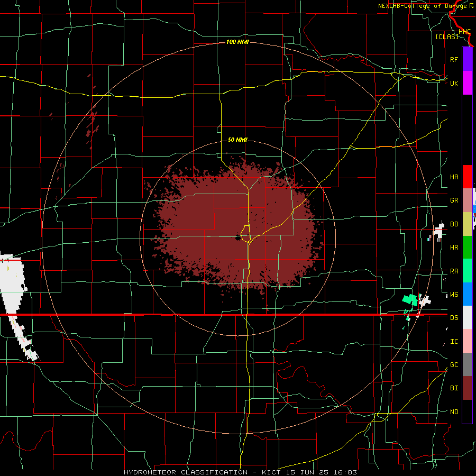Click the BD legend label
476x476 pixels.
click(454, 224)
